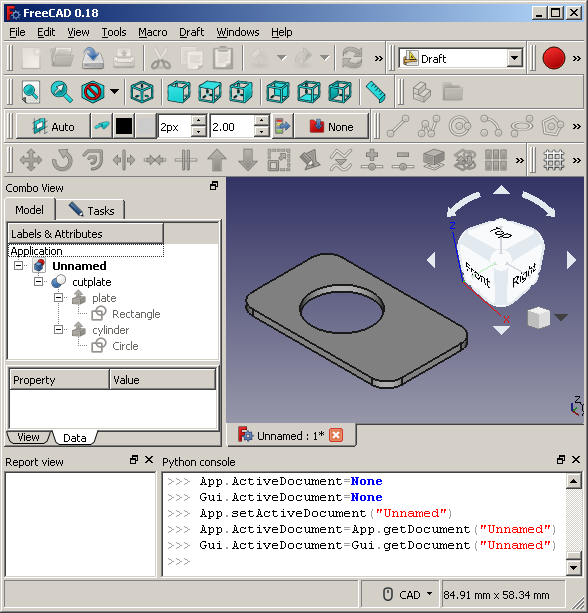Switch to the View property tab
This screenshot has width=588, height=613.
tap(29, 437)
